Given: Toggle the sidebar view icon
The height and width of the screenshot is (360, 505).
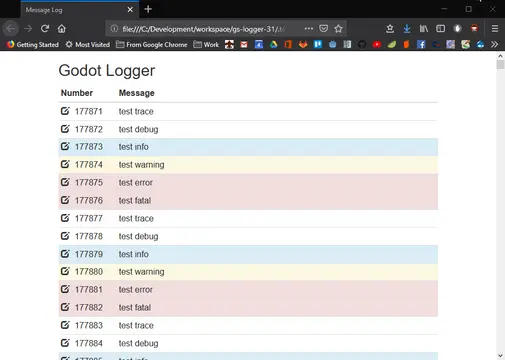Looking at the screenshot, I should [x=440, y=29].
